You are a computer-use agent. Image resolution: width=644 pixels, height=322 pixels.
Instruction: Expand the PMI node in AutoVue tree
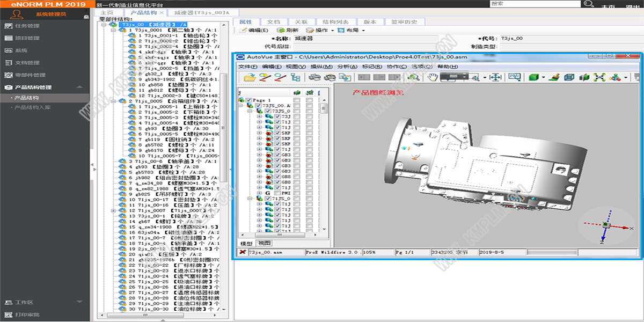[x=260, y=193]
